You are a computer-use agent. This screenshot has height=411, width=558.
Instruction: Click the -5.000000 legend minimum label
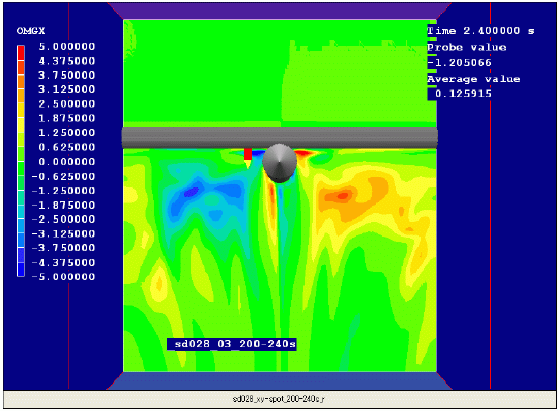point(64,277)
